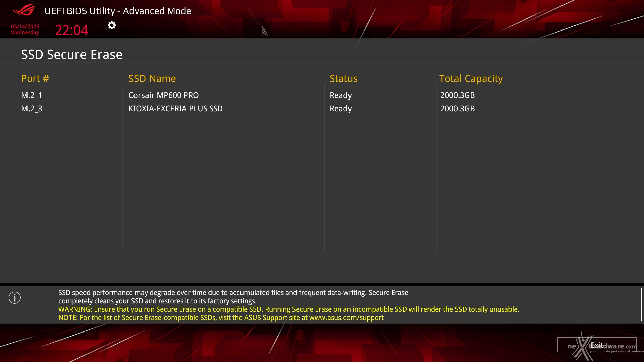Screen dimensions: 644x362
Task: Click the Port # column header
Action: point(35,79)
